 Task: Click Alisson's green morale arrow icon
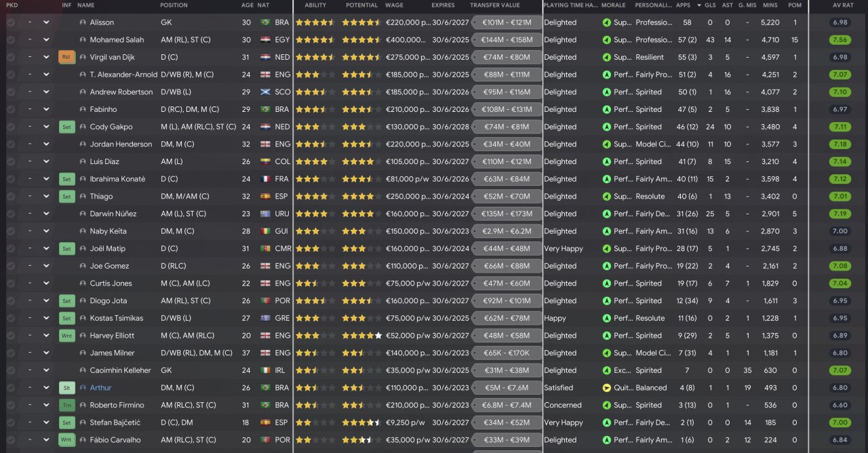[x=606, y=22]
